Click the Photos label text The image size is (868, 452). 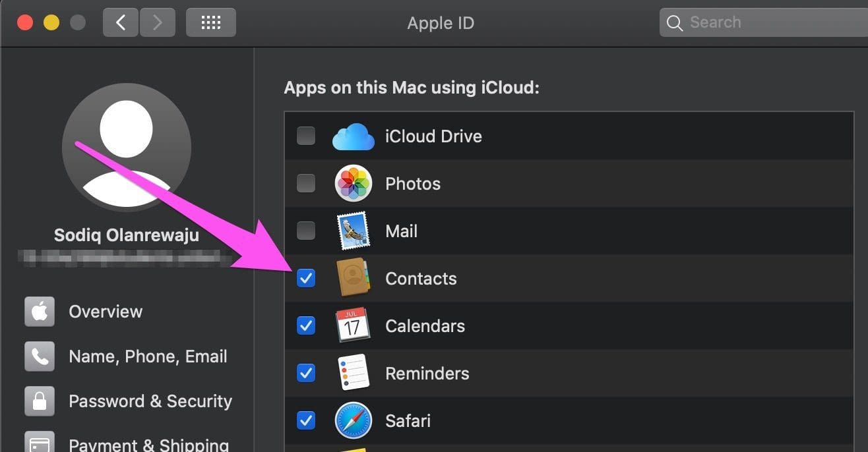point(413,184)
